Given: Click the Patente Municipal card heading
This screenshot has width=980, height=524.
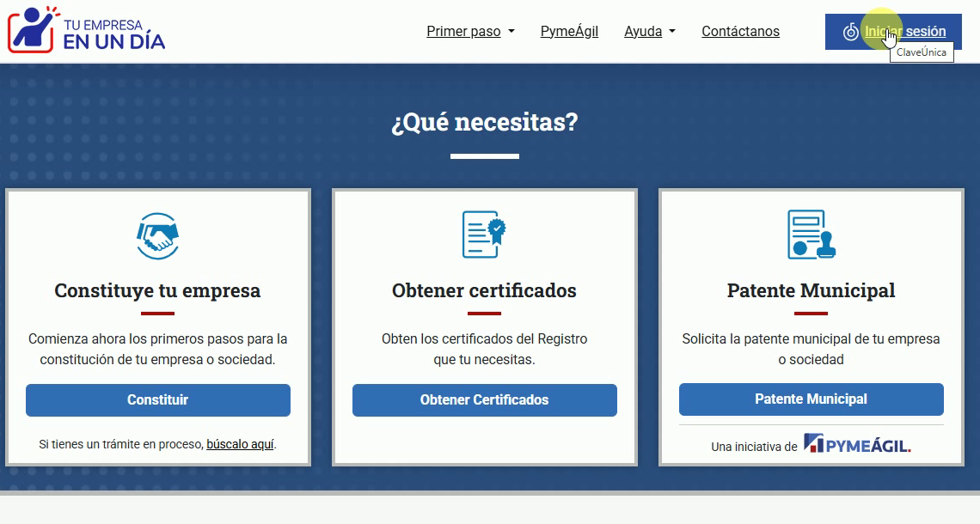Looking at the screenshot, I should [812, 290].
